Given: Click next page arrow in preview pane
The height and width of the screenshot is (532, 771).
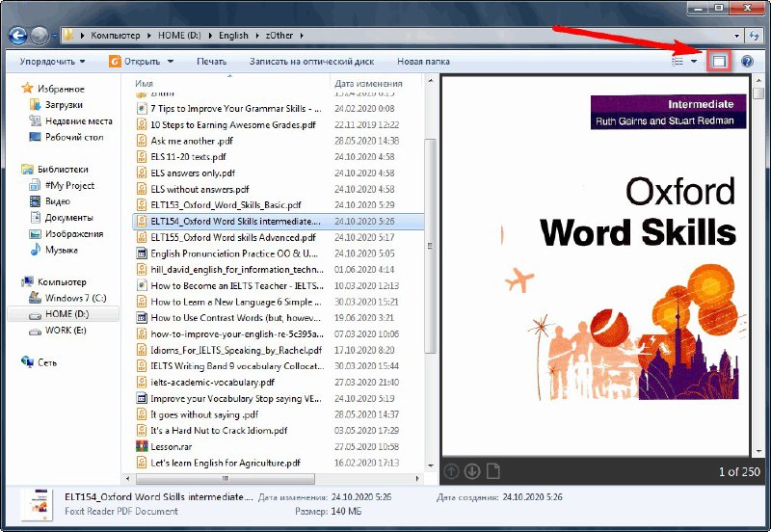Looking at the screenshot, I should [x=472, y=471].
